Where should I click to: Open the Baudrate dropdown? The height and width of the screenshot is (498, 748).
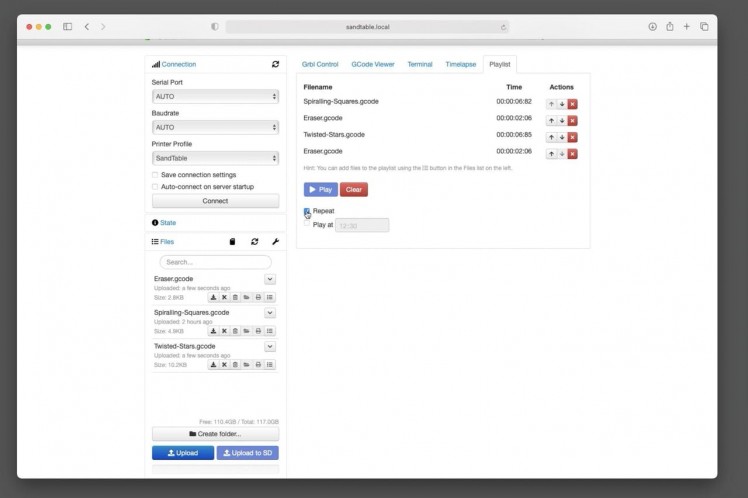point(215,127)
